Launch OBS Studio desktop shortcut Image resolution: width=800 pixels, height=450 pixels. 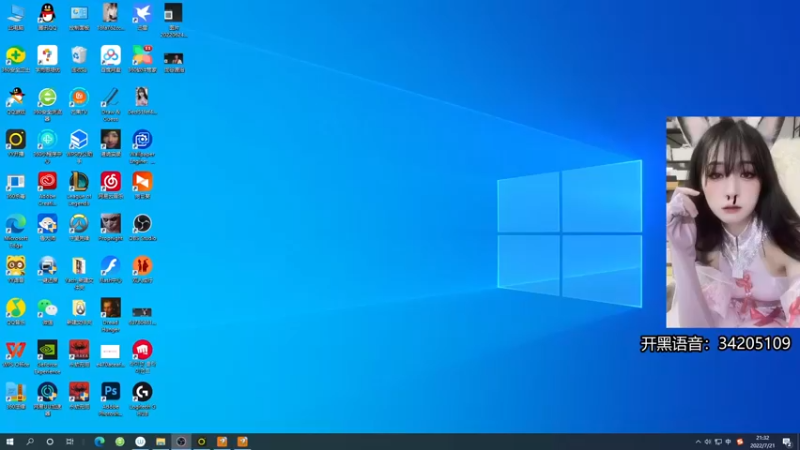142,227
